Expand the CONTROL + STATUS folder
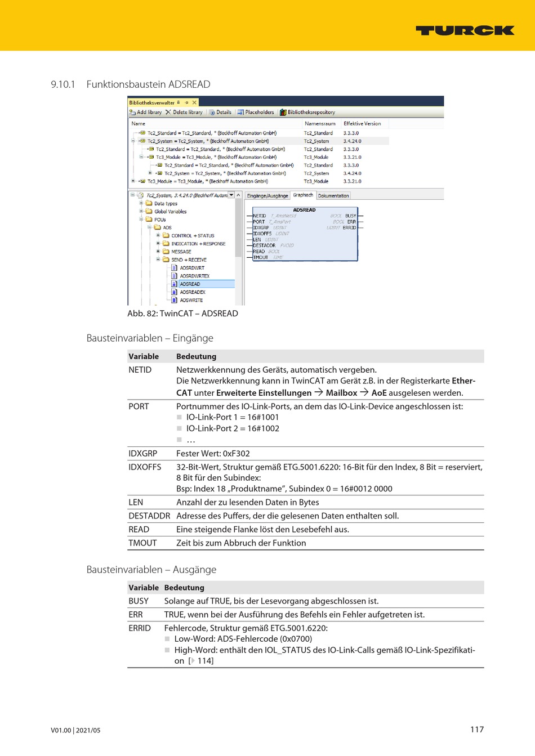This screenshot has height=756, width=535. (158, 235)
